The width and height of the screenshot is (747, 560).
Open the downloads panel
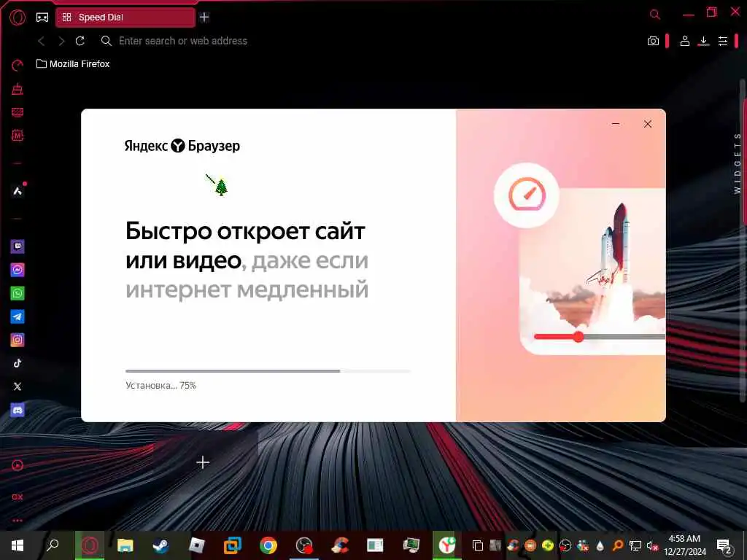[704, 41]
